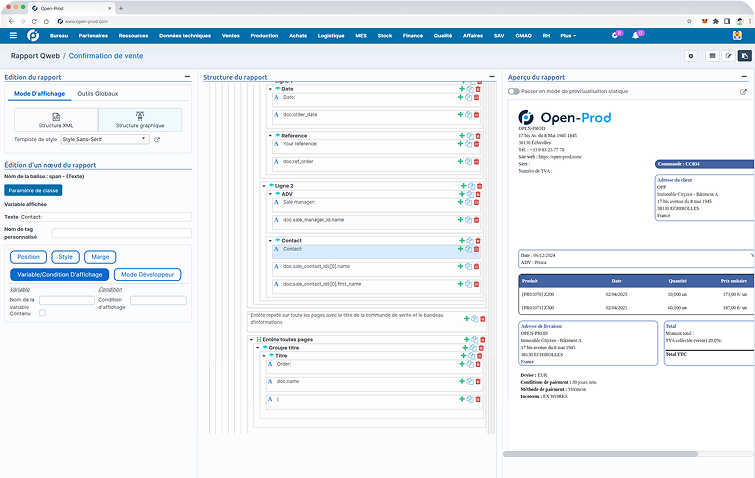Click the Paramètre de classe button
Image resolution: width=755 pixels, height=478 pixels.
point(33,190)
